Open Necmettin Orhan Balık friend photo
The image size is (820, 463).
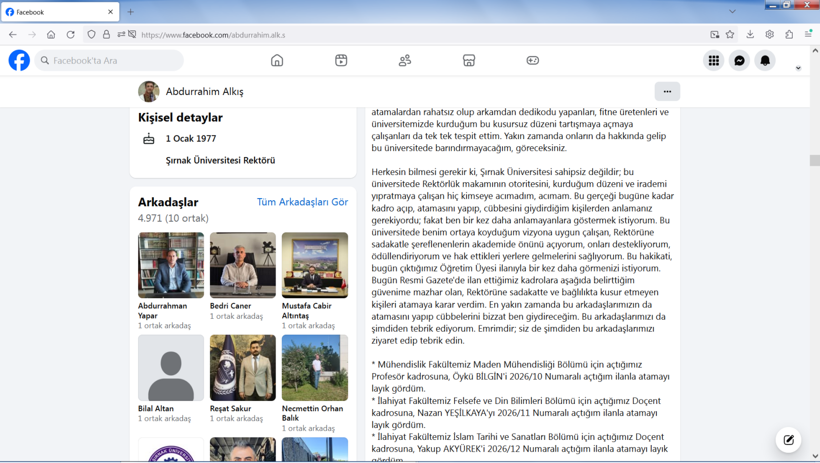pos(315,368)
